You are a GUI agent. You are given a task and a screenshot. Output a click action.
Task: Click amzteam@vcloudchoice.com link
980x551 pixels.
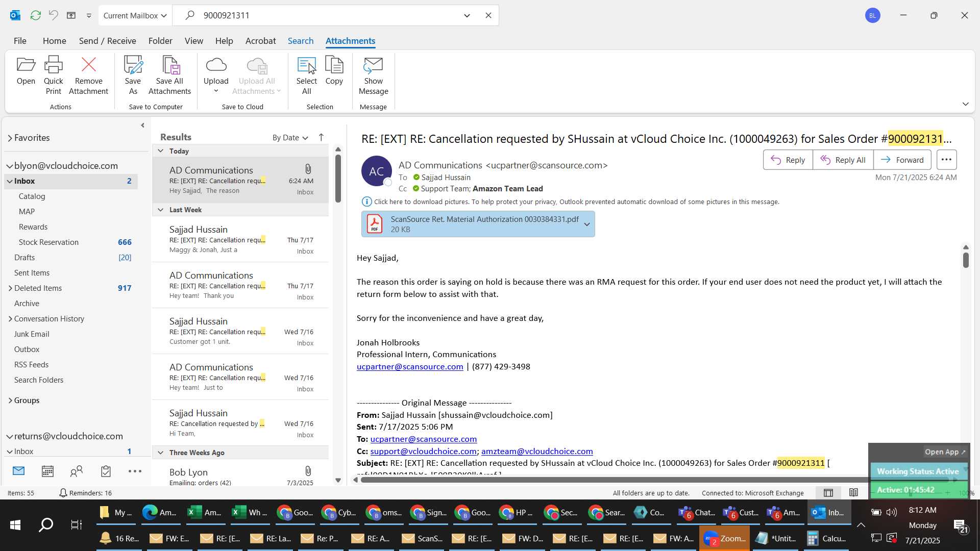click(x=537, y=452)
